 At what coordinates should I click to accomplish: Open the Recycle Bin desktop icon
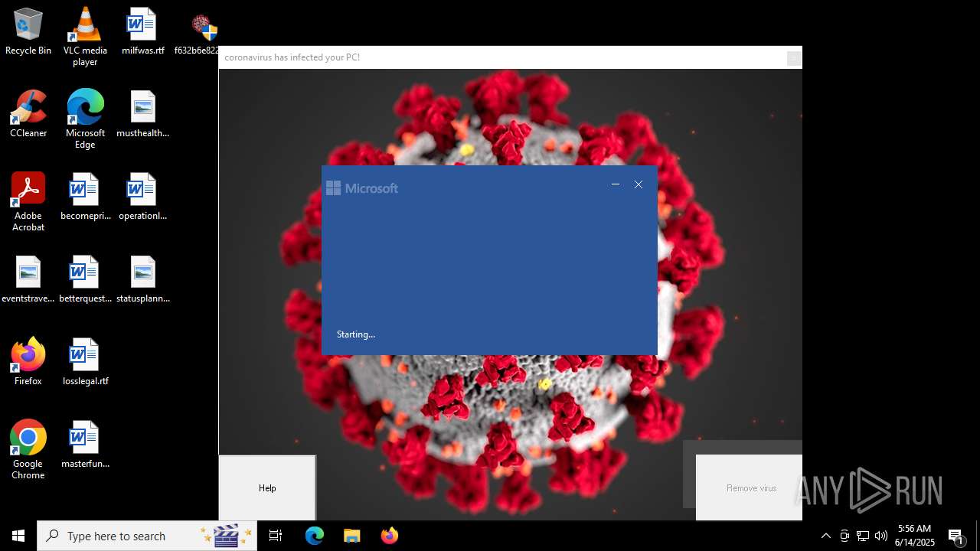(x=28, y=31)
